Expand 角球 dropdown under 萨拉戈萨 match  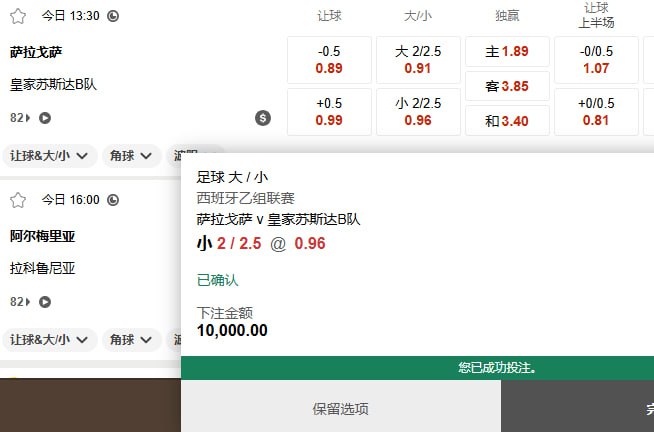tap(133, 156)
